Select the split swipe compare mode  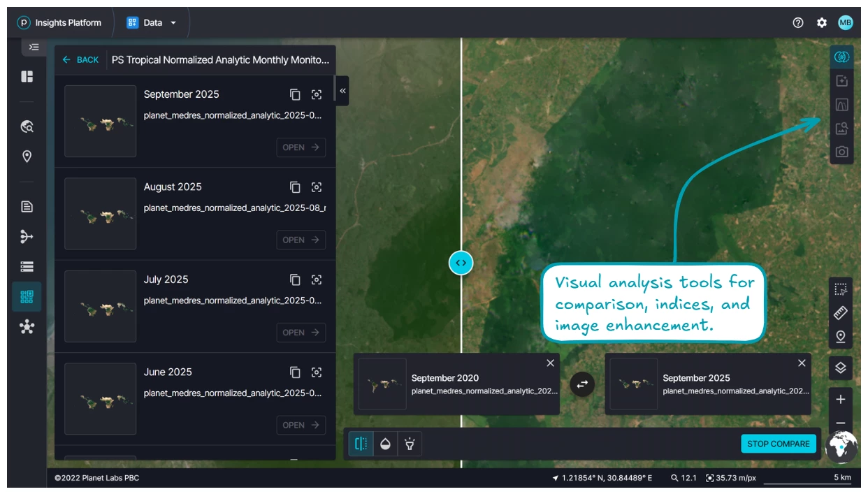[361, 444]
